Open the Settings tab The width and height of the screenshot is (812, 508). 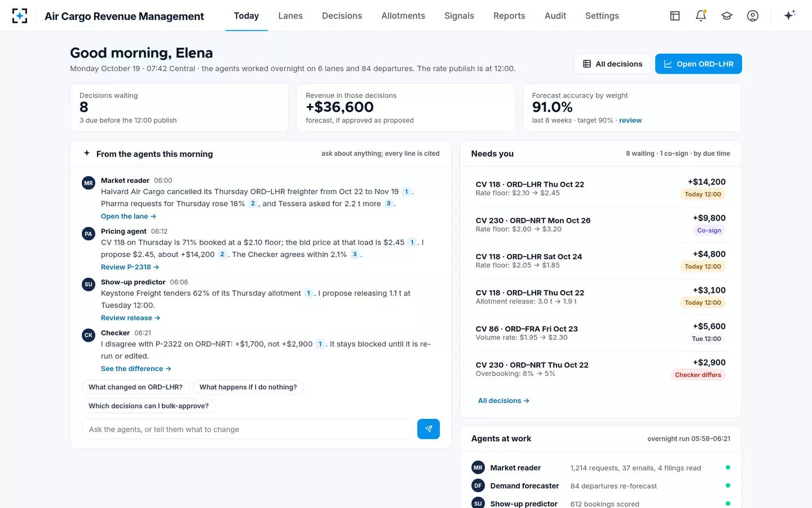coord(602,16)
